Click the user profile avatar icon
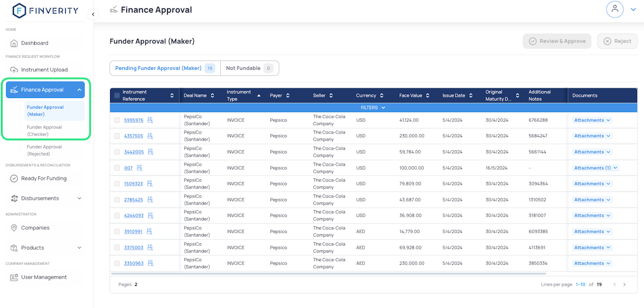Image resolution: width=644 pixels, height=308 pixels. point(614,10)
